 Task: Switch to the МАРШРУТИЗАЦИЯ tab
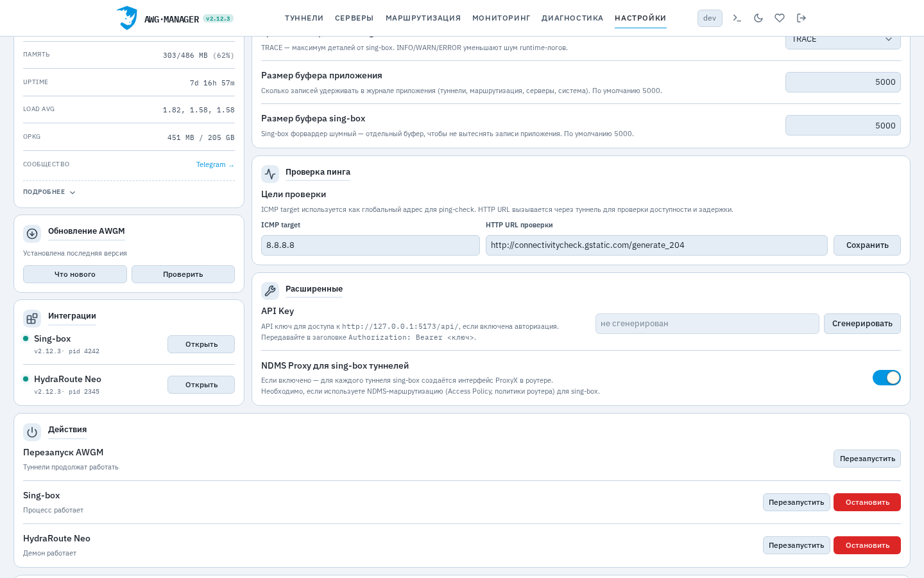423,18
